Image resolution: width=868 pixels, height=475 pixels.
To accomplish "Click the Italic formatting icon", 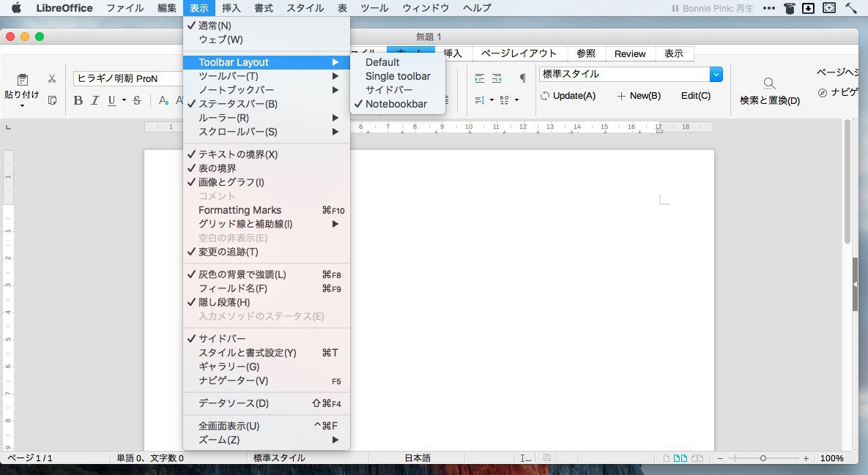I will [x=94, y=101].
